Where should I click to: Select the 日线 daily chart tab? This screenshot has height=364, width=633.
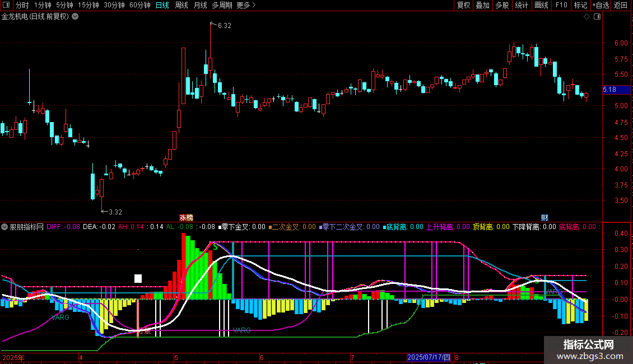coord(162,5)
